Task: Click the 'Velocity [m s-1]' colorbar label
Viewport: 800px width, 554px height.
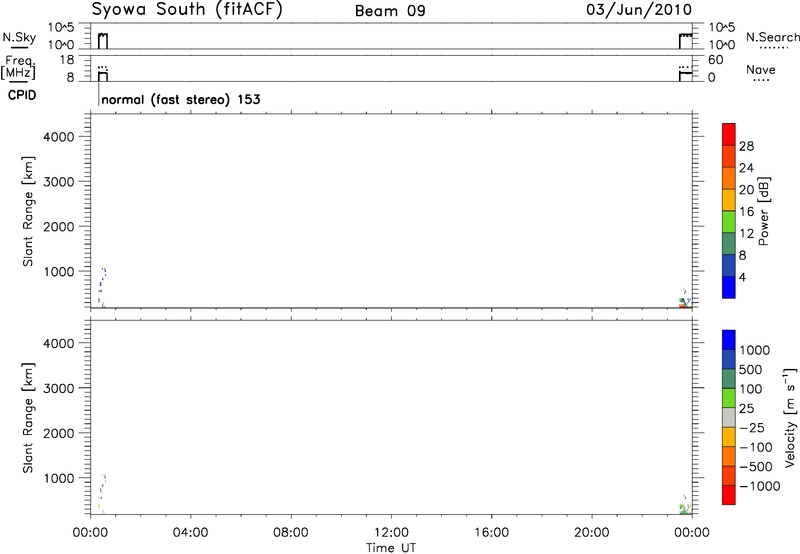Action: [790, 417]
